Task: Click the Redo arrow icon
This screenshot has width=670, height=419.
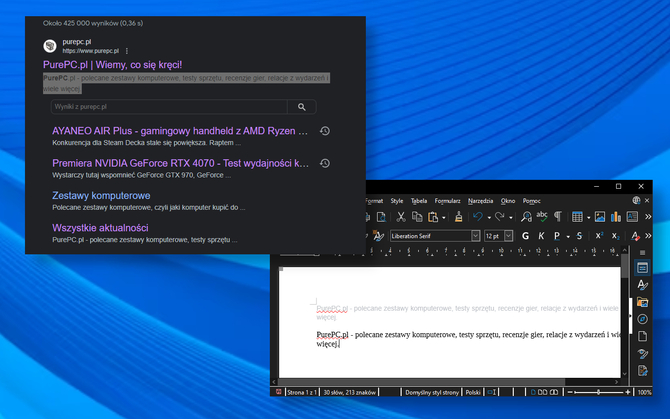Action: (500, 217)
